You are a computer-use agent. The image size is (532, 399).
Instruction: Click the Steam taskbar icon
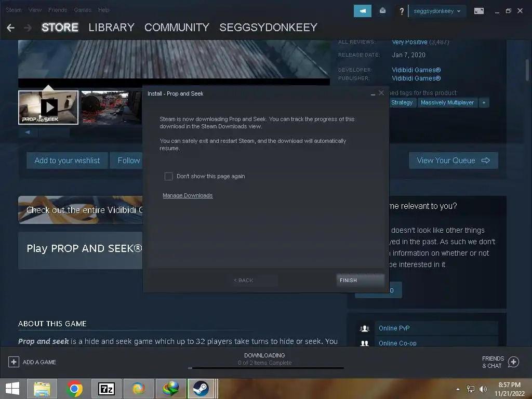click(x=201, y=389)
